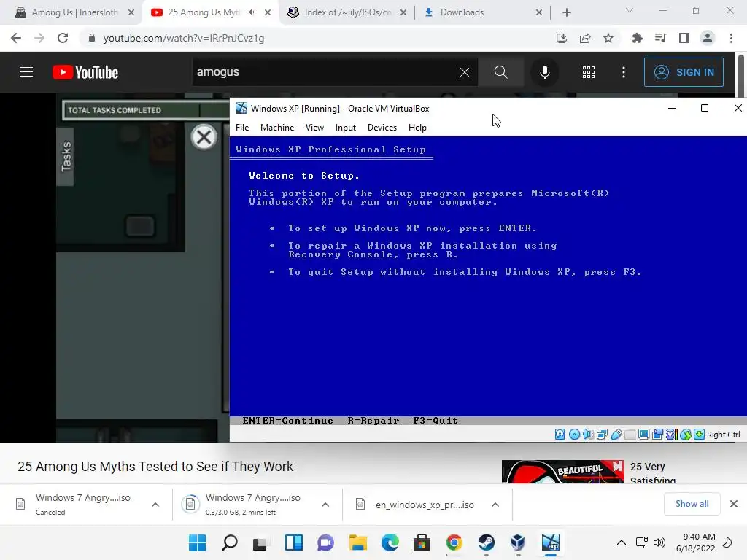The image size is (747, 560).
Task: Open the media controls icon in Chrome toolbar
Action: (661, 38)
